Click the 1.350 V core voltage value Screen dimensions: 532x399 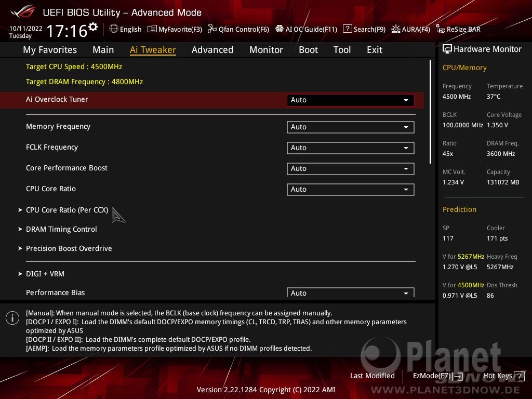497,125
